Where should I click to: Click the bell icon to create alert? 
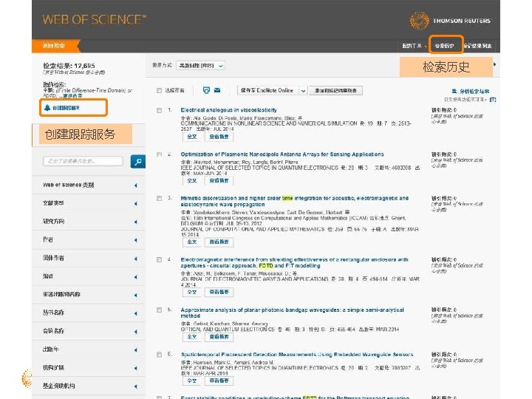(x=47, y=108)
